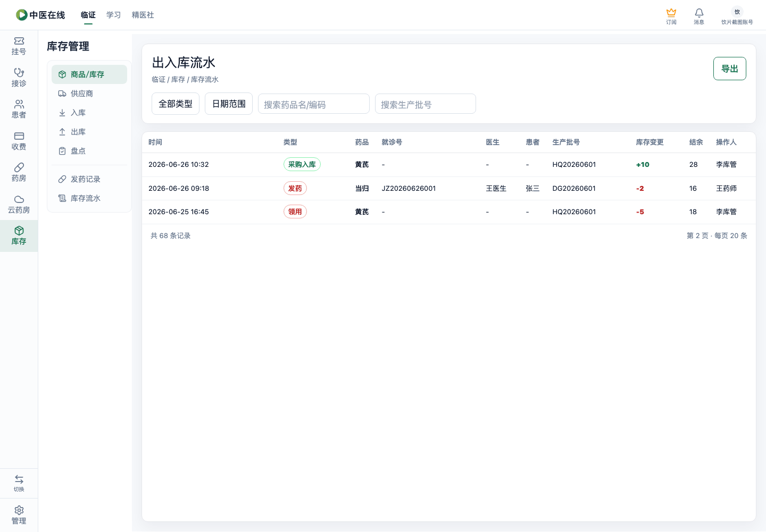The image size is (766, 532).
Task: Click the 中医在线 logo icon
Action: [22, 15]
